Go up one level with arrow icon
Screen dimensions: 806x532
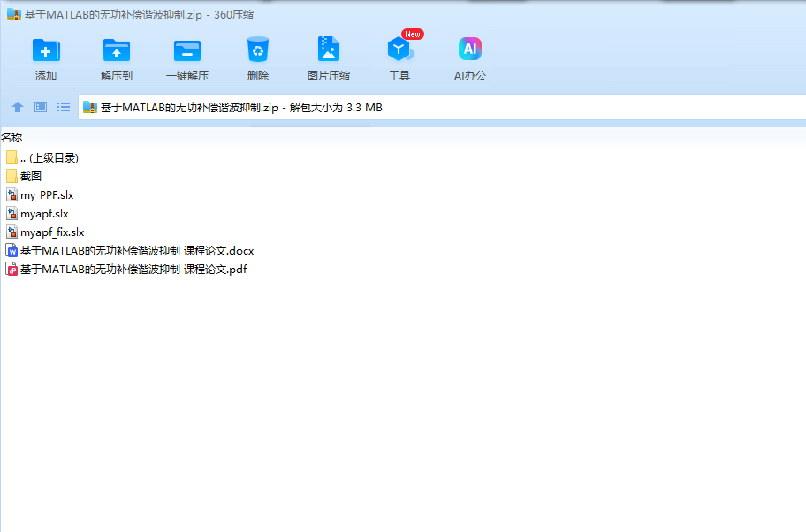[18, 107]
